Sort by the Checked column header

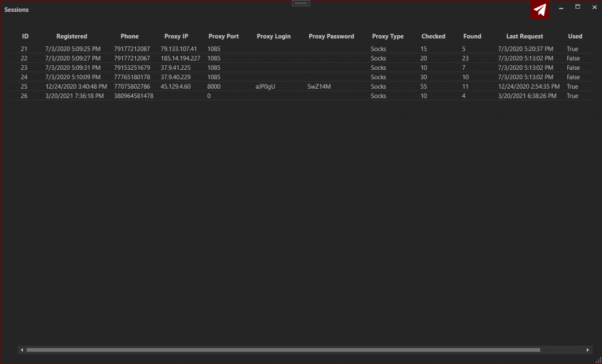point(433,36)
